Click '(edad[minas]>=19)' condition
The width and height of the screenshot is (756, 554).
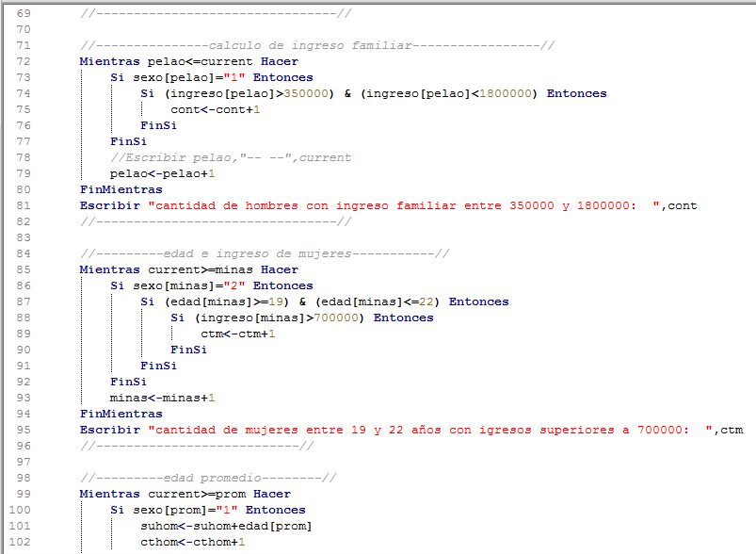click(x=227, y=301)
